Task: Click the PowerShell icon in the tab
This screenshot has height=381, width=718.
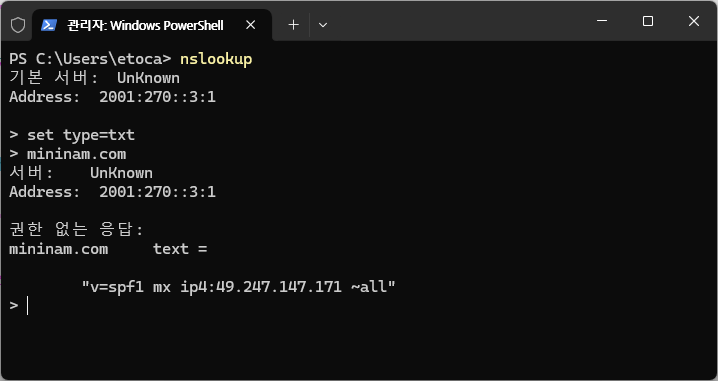Action: (49, 25)
